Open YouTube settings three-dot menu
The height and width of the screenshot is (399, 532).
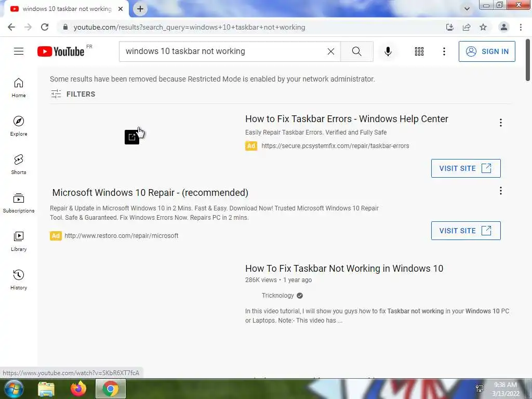pos(444,51)
